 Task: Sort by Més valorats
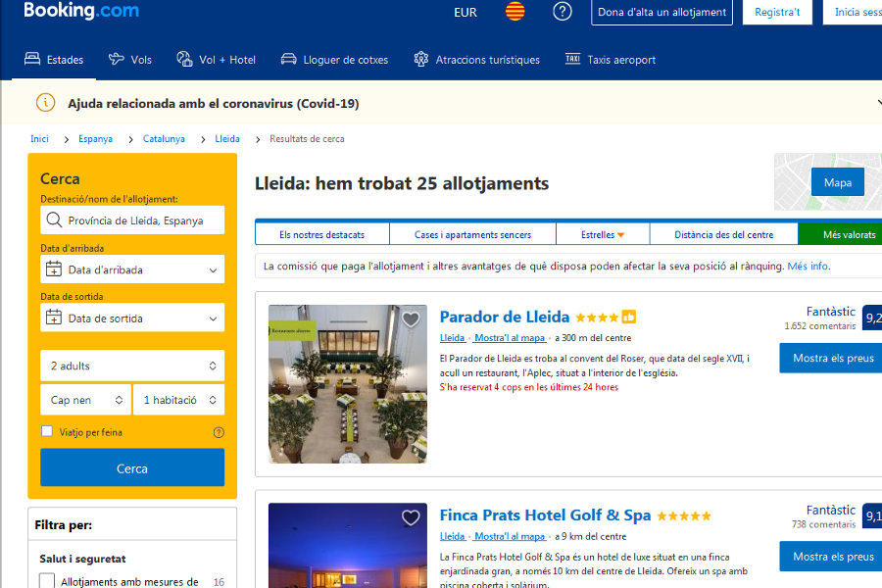tap(841, 234)
